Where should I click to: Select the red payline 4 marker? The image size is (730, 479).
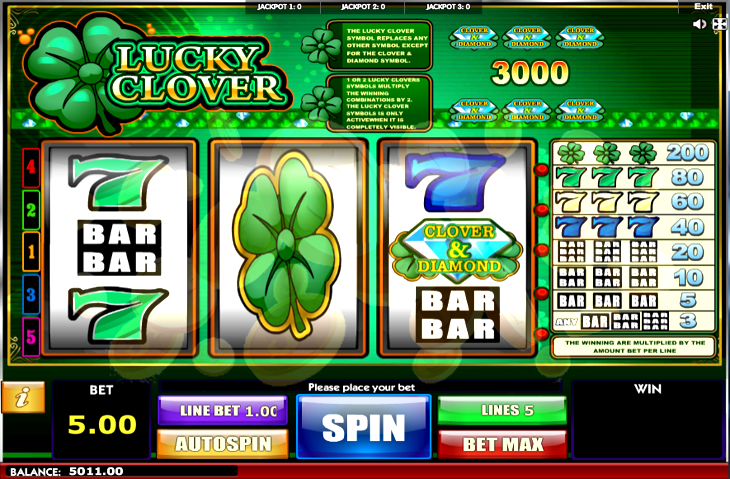31,168
